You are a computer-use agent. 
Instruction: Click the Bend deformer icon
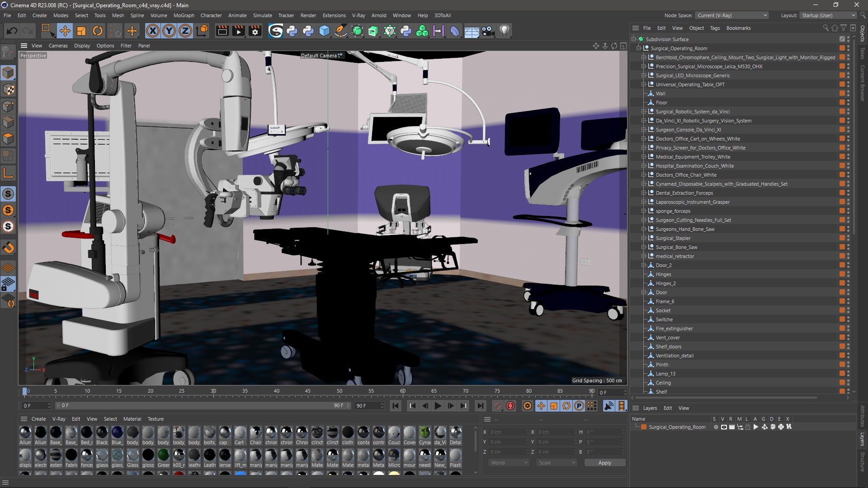(455, 31)
